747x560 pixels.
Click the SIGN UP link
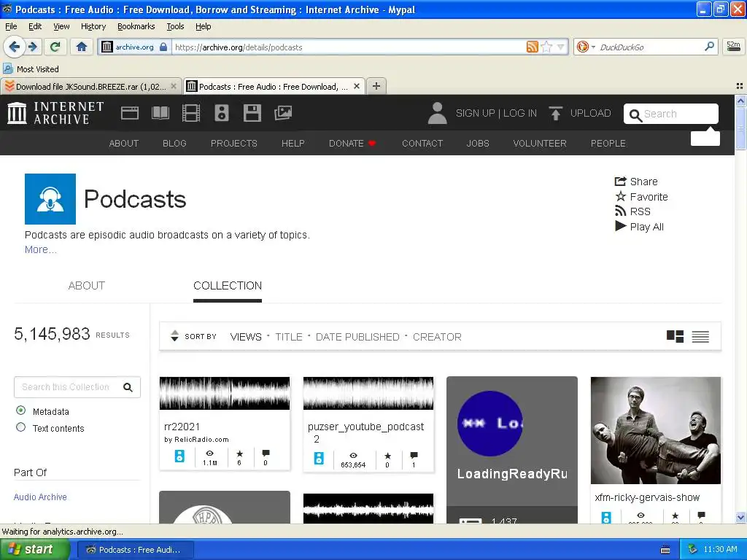(475, 113)
